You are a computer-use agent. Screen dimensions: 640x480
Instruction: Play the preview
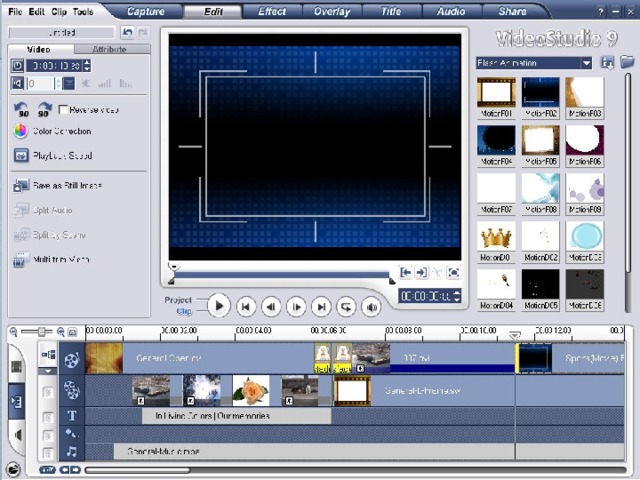tap(219, 306)
